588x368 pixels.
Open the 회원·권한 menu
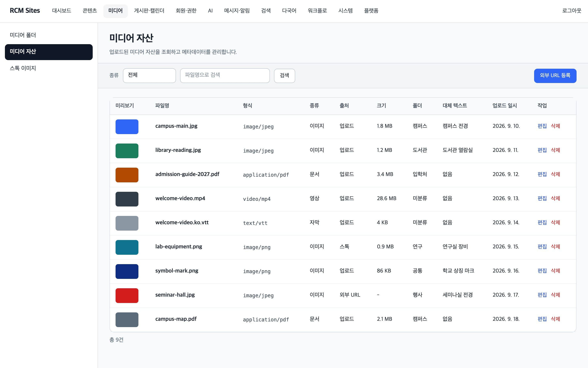pyautogui.click(x=186, y=11)
